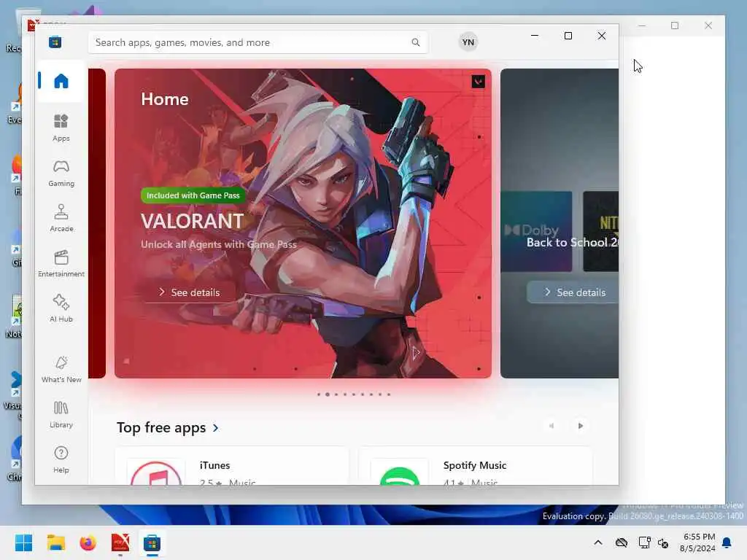Click the search magnifier icon
The image size is (747, 560).
pyautogui.click(x=415, y=42)
